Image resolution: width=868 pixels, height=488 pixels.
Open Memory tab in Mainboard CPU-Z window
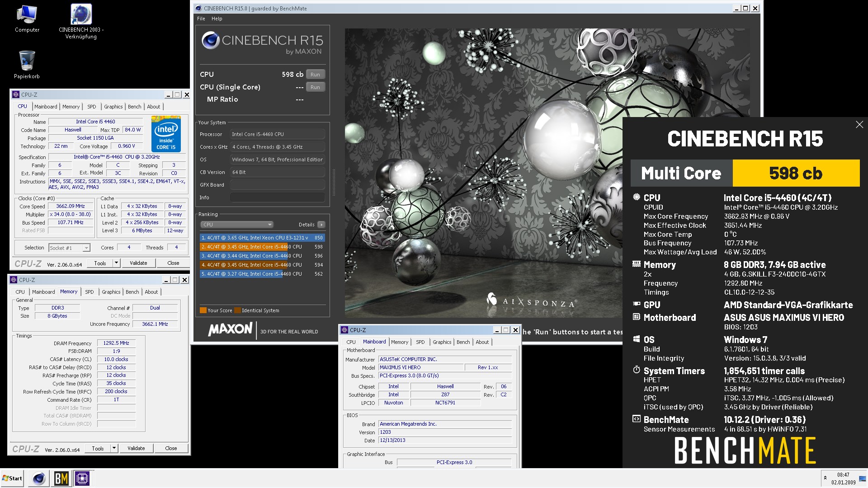tap(400, 342)
